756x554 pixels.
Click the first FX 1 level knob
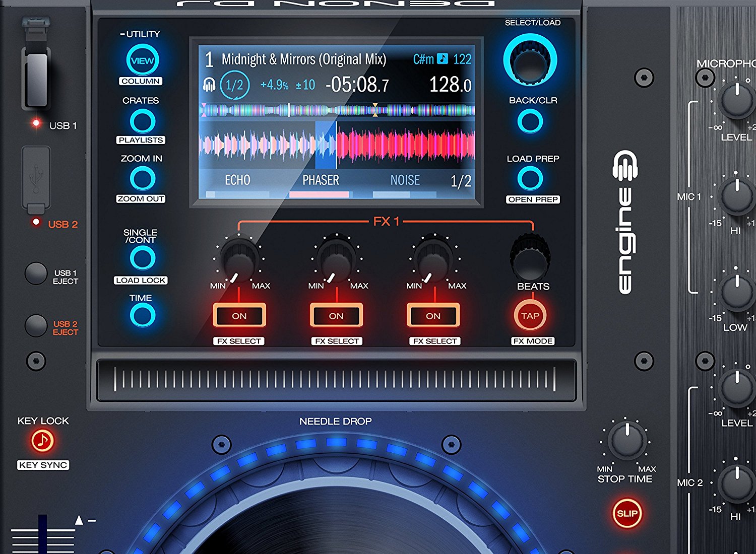click(x=239, y=260)
